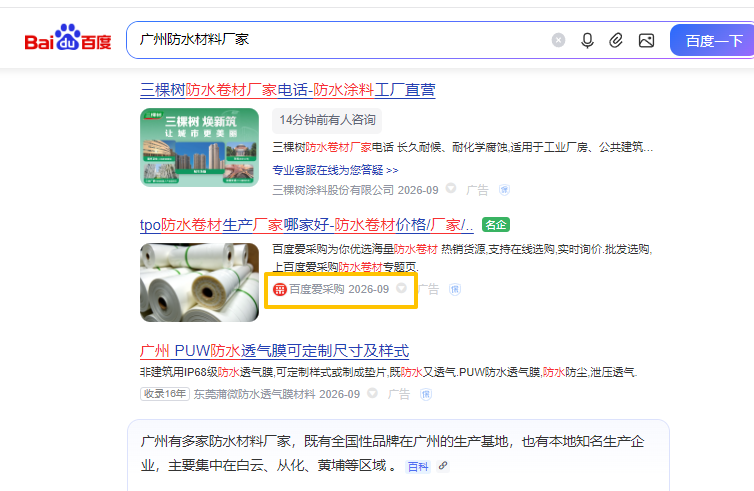Click 14分钟前有人咨询 badge
The image size is (754, 491).
(327, 120)
